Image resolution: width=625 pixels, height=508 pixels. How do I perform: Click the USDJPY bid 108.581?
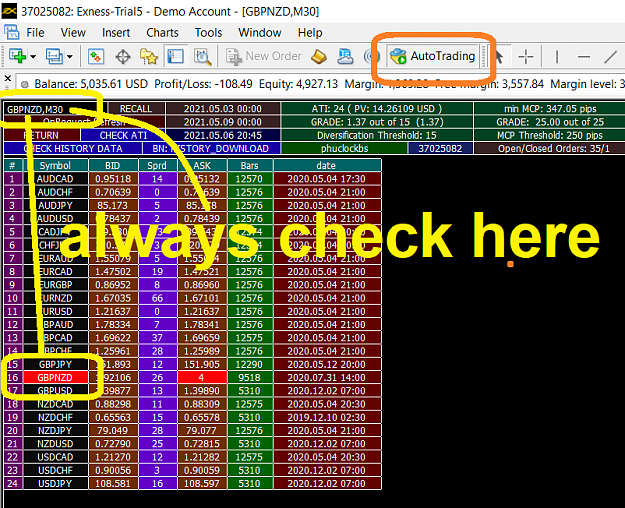(113, 483)
